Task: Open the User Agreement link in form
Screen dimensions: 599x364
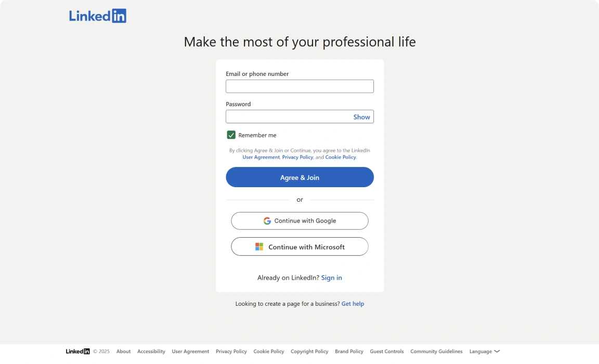Action: 261,157
